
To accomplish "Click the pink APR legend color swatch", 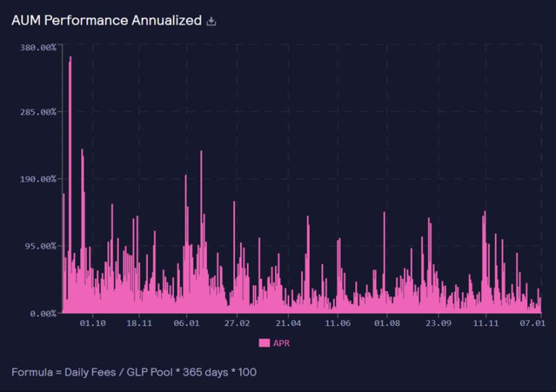I will point(264,342).
